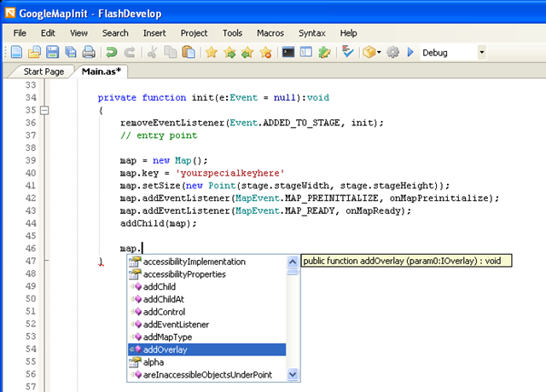Click the grayed Redo arrow

point(130,52)
